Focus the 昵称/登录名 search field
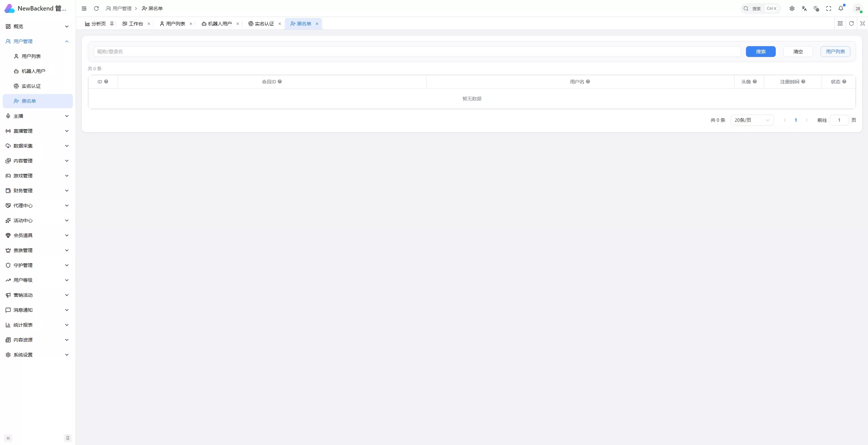 417,52
